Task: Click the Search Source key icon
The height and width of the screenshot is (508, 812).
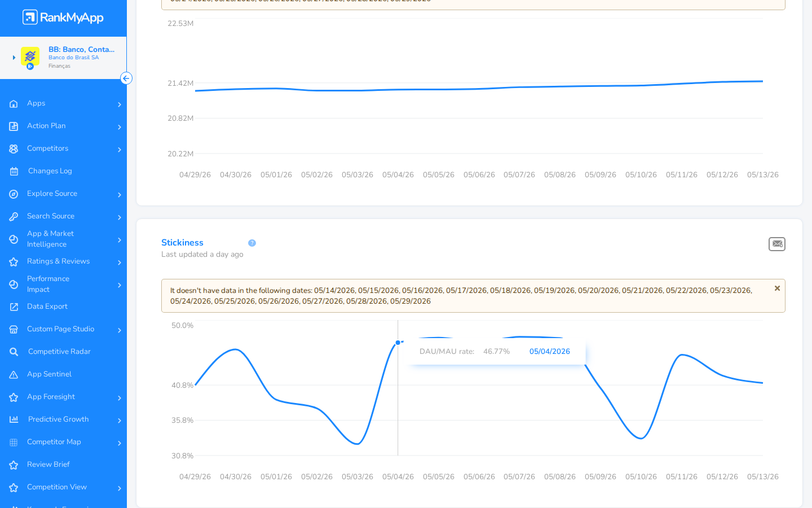Action: point(14,217)
